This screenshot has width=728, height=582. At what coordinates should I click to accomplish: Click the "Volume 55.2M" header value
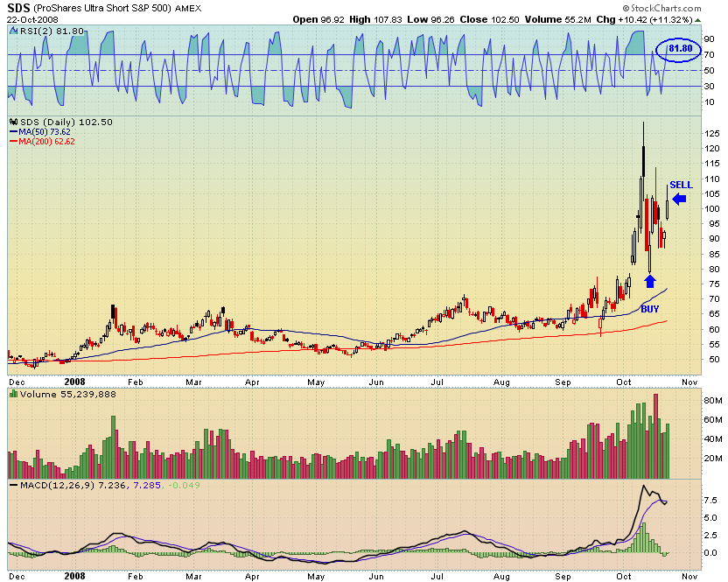point(558,19)
